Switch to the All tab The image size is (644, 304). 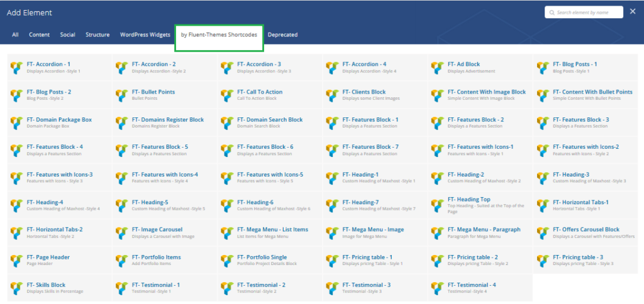(x=15, y=35)
